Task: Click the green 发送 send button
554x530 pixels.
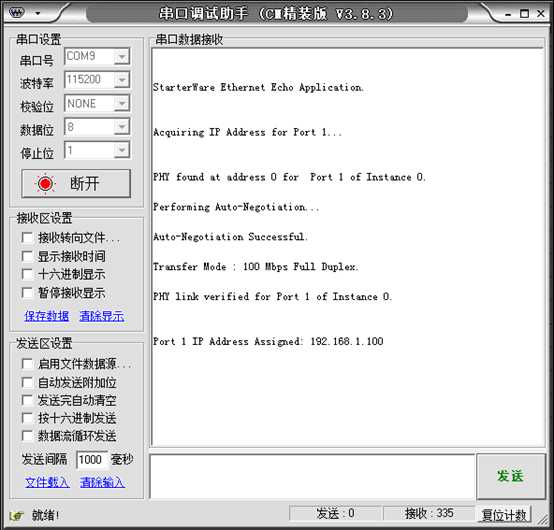Action: click(x=511, y=476)
